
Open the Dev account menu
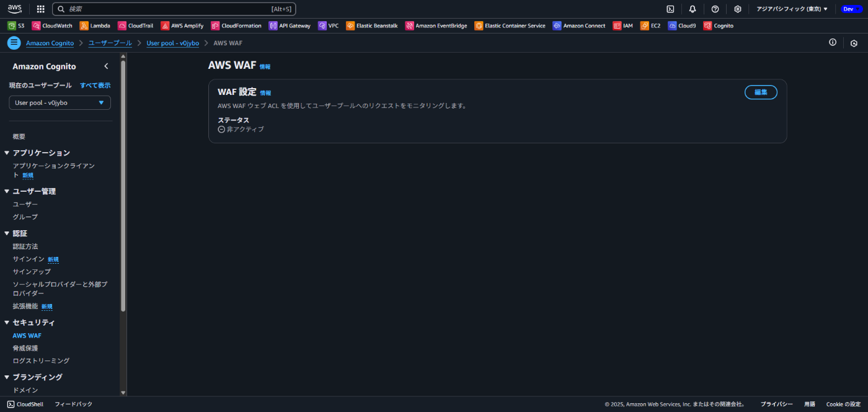[851, 9]
